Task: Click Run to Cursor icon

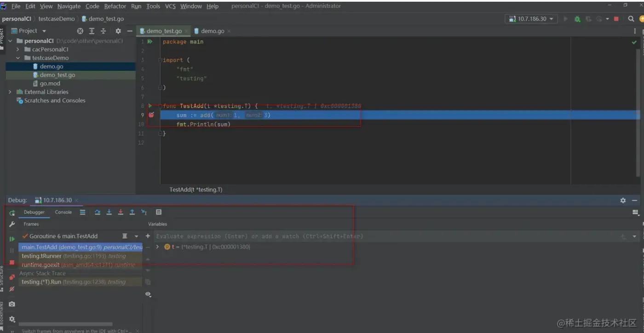Action: [144, 212]
